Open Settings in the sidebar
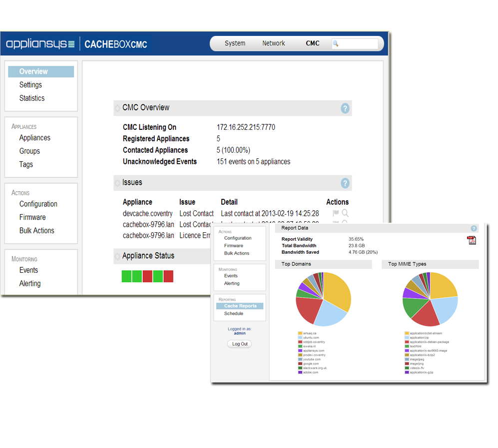 click(x=30, y=85)
